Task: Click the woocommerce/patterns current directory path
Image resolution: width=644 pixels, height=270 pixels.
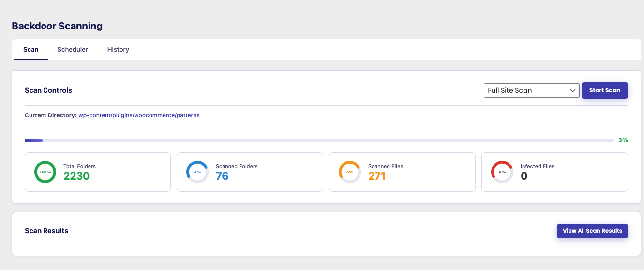Action: (x=139, y=115)
